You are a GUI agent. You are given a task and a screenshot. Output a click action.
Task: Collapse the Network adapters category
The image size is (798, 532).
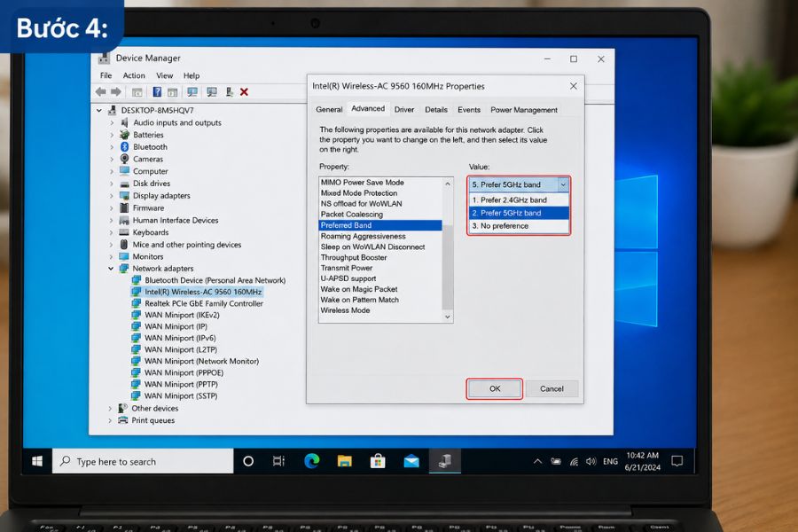point(111,269)
